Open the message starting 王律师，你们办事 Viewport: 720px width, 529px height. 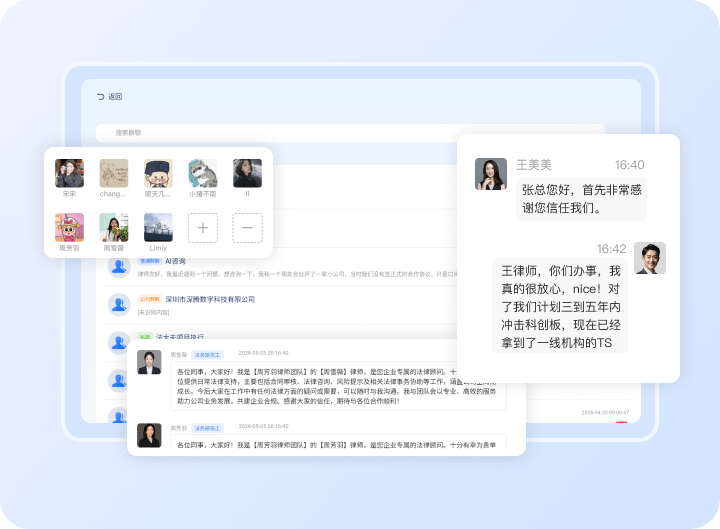click(560, 306)
